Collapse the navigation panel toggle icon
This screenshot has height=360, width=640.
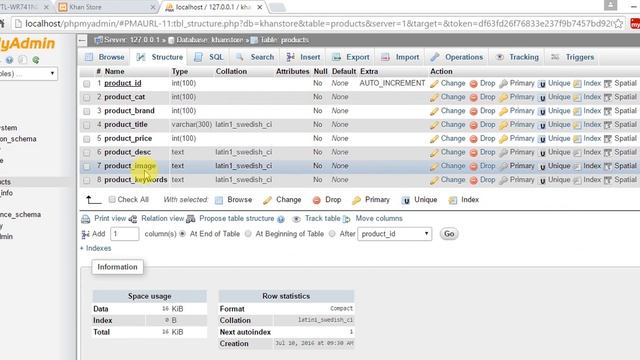82,40
